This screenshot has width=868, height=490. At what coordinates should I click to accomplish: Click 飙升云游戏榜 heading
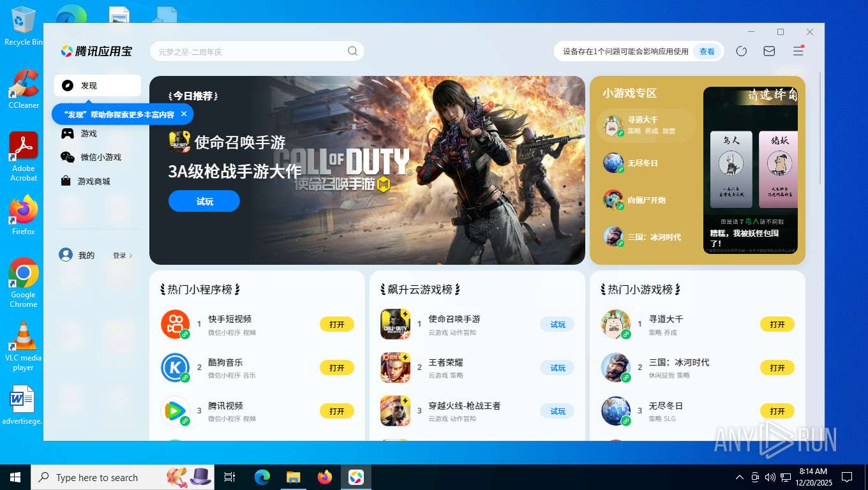tap(420, 290)
